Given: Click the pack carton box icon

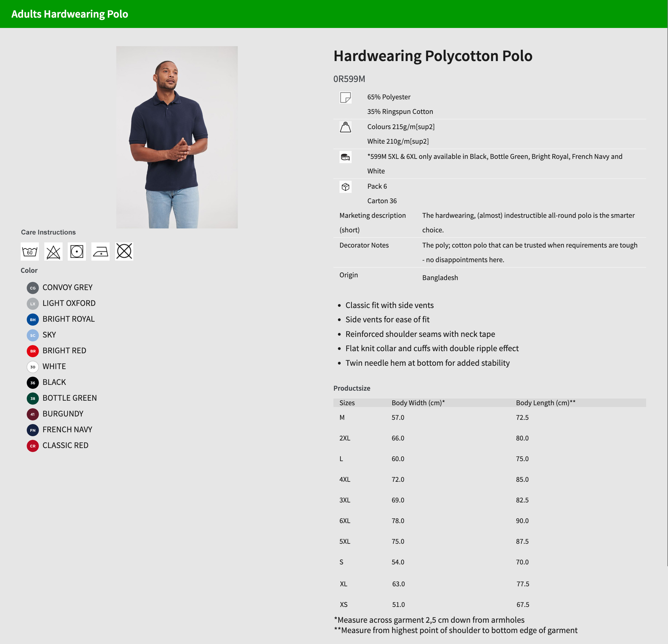Looking at the screenshot, I should click(x=345, y=187).
